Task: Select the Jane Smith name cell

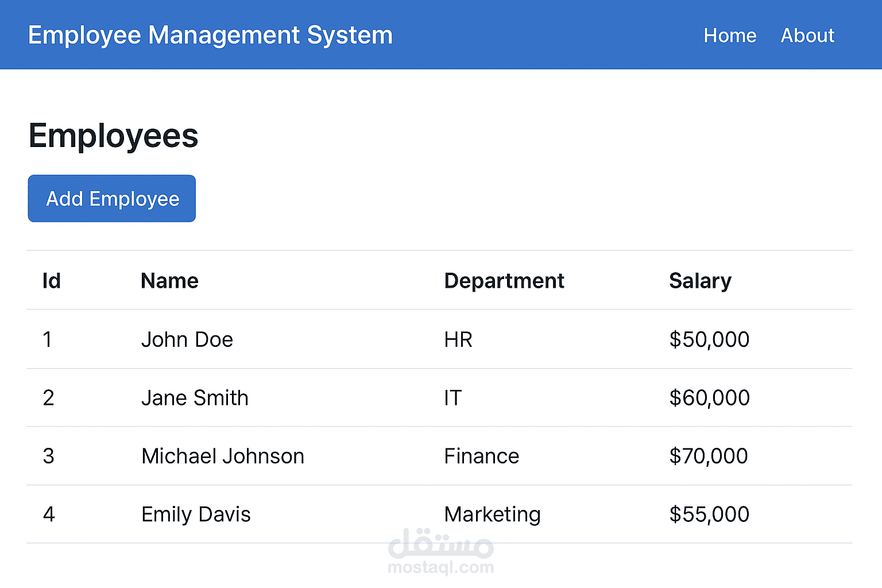Action: tap(195, 398)
